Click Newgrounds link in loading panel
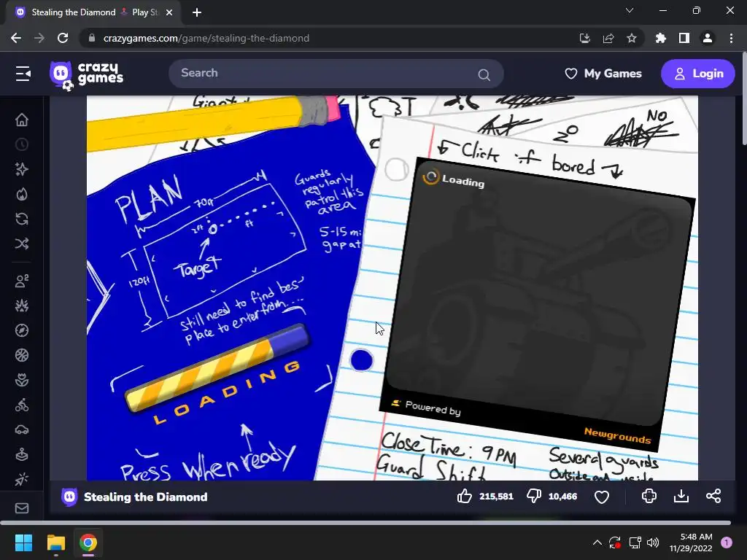747x560 pixels. [x=617, y=435]
